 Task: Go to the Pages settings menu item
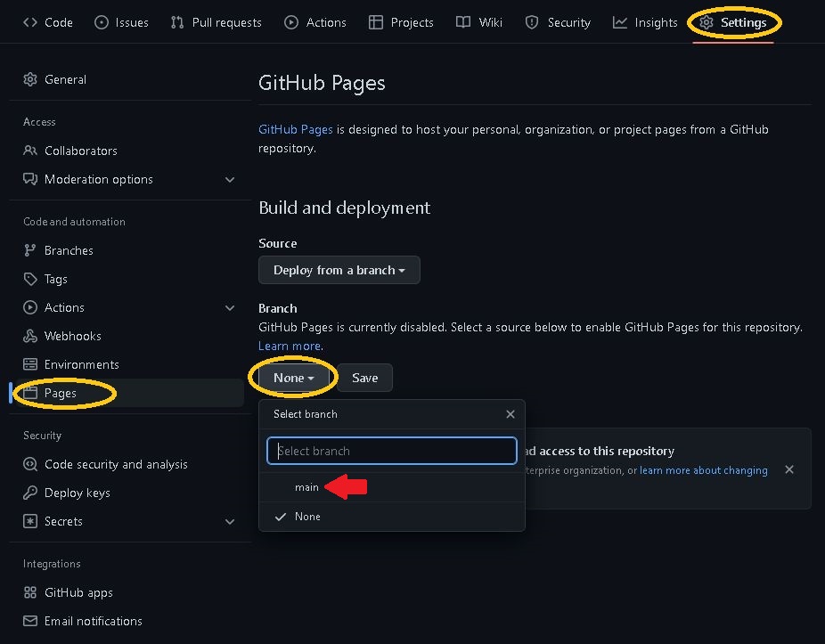point(61,393)
